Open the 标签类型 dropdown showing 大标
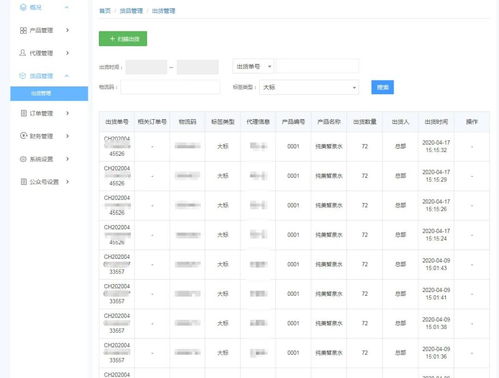The width and height of the screenshot is (499, 378). [309, 87]
